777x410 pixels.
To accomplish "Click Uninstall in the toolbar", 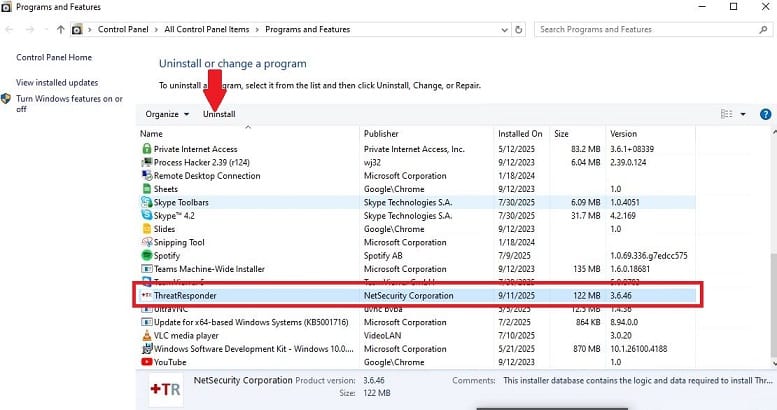I will (x=219, y=114).
